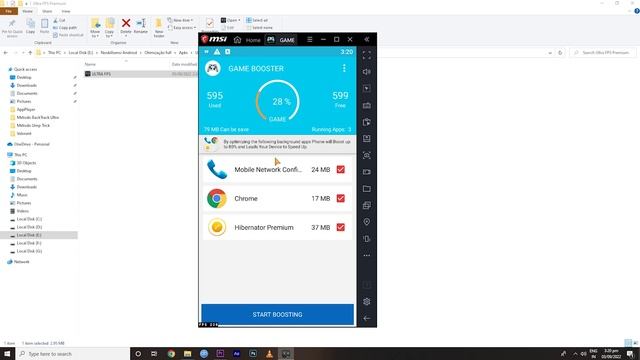Click the 28 % memory usage gauge
This screenshot has height=360, width=640.
click(278, 101)
